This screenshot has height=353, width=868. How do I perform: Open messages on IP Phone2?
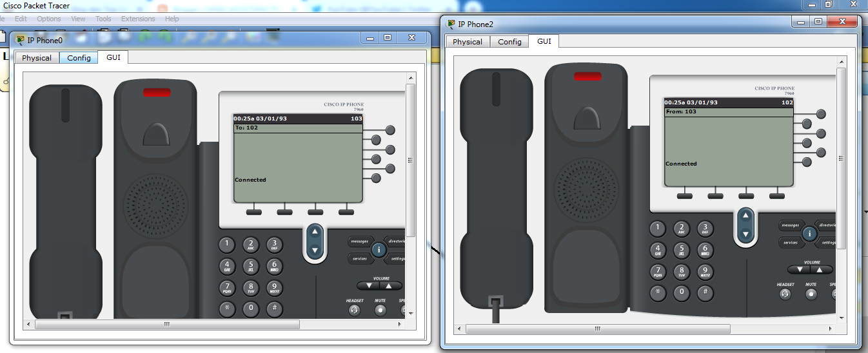[x=790, y=225]
